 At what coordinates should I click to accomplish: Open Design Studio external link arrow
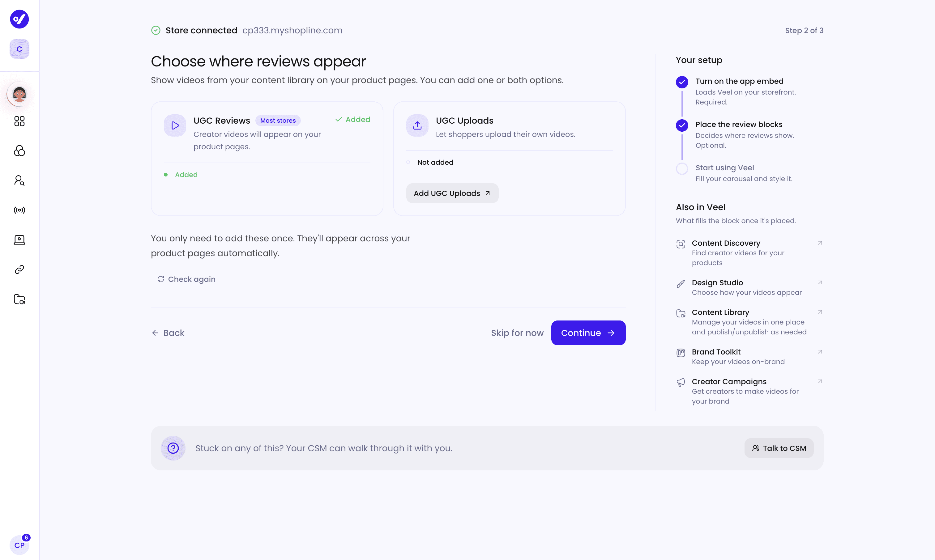tap(819, 283)
